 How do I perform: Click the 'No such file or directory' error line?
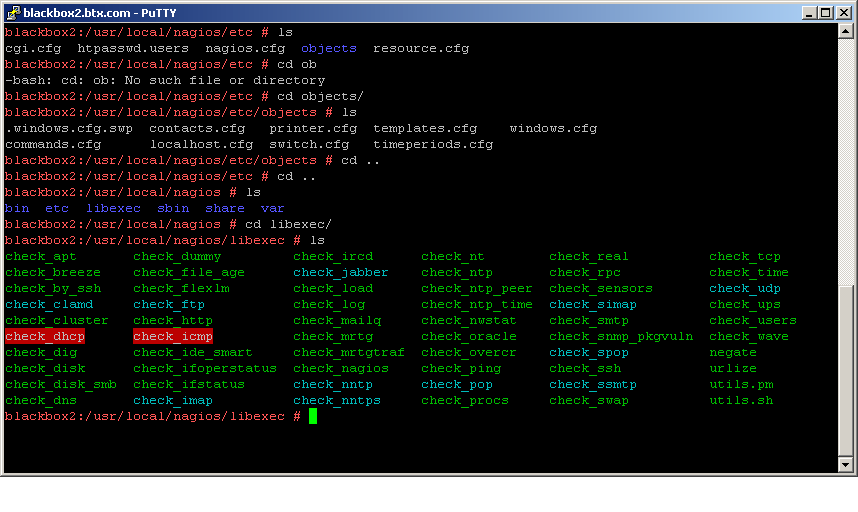165,80
